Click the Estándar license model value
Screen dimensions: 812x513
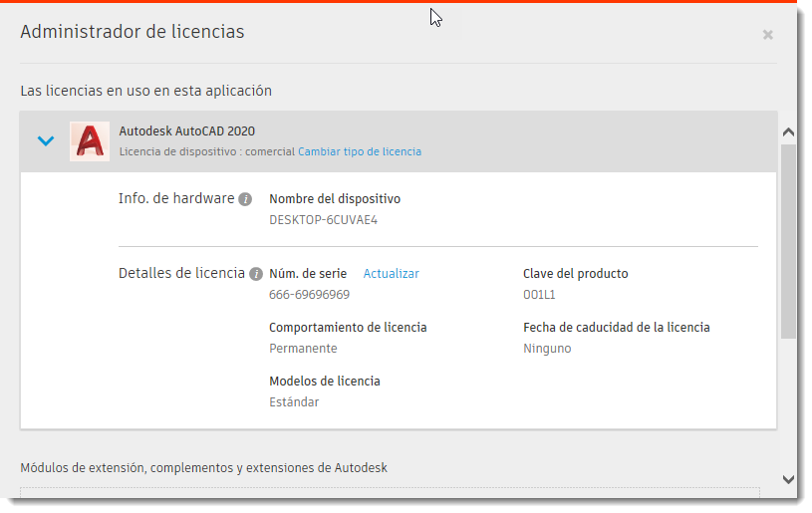pyautogui.click(x=294, y=402)
